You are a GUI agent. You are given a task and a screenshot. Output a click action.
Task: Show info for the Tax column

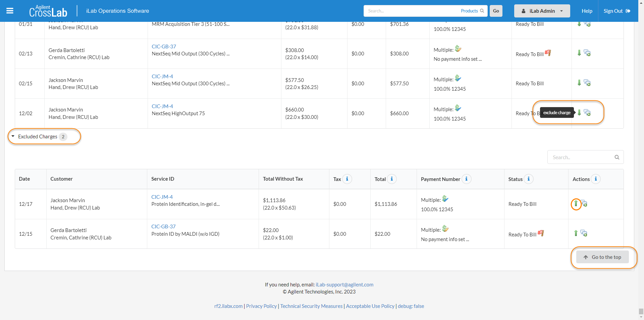coord(347,179)
